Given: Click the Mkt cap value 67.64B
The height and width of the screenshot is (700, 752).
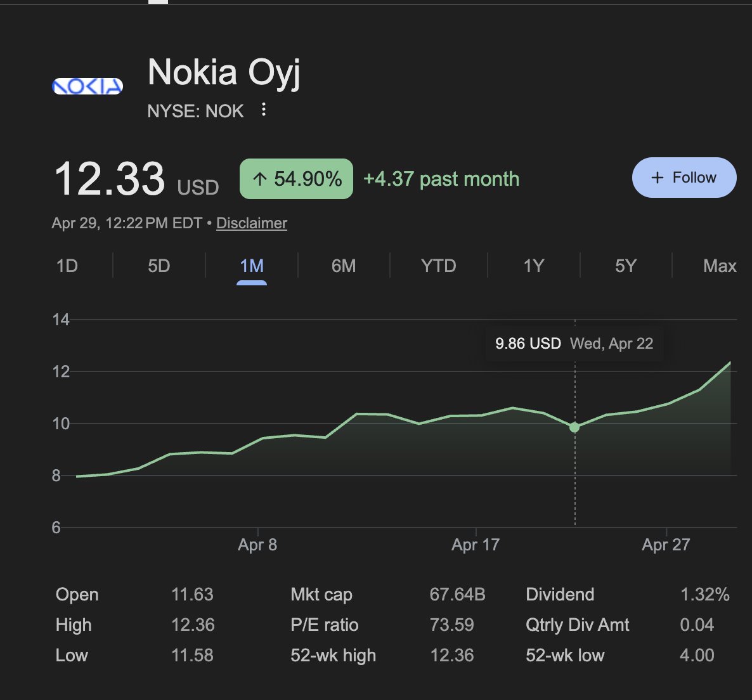Looking at the screenshot, I should pos(458,595).
